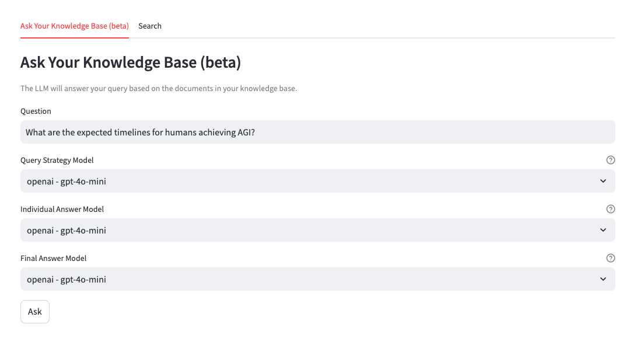Click the Query Strategy Model label
644x345 pixels.
[x=57, y=160]
